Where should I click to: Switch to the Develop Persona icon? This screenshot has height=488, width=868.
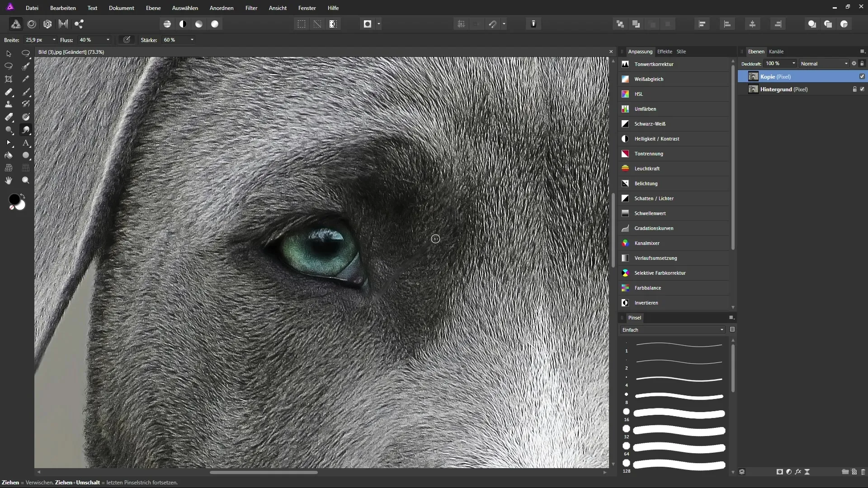[47, 24]
